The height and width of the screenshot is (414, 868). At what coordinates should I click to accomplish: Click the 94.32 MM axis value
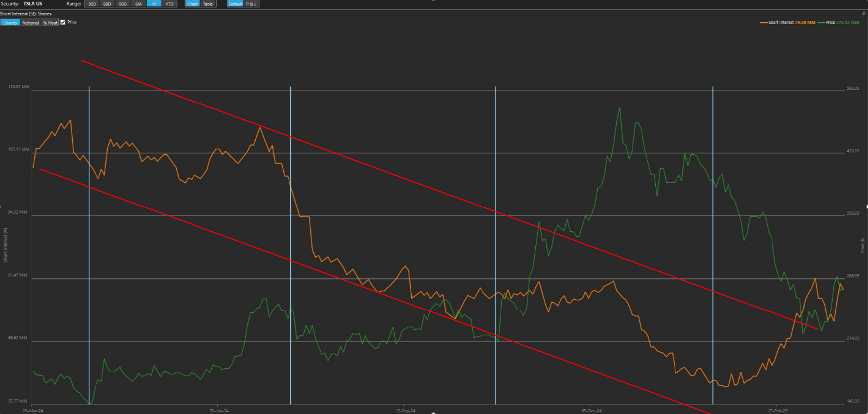pos(18,212)
